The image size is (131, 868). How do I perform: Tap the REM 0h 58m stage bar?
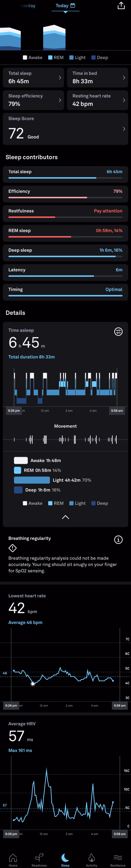click(x=17, y=470)
